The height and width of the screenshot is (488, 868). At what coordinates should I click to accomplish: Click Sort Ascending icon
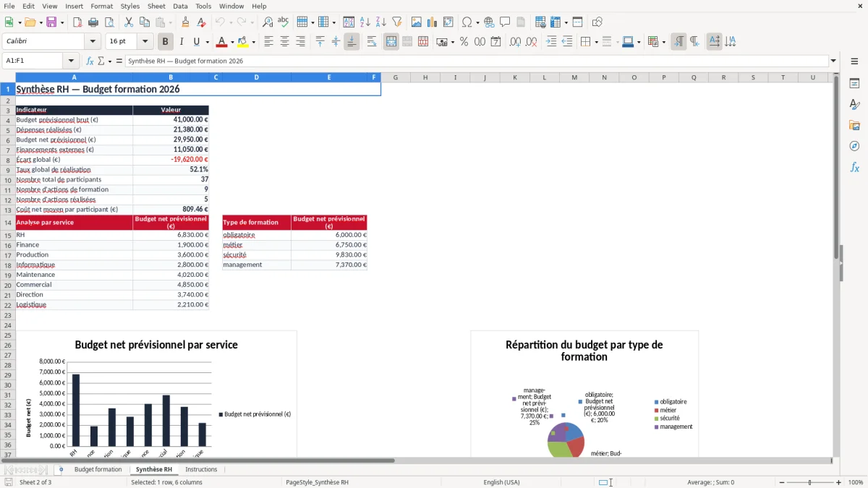(x=365, y=22)
